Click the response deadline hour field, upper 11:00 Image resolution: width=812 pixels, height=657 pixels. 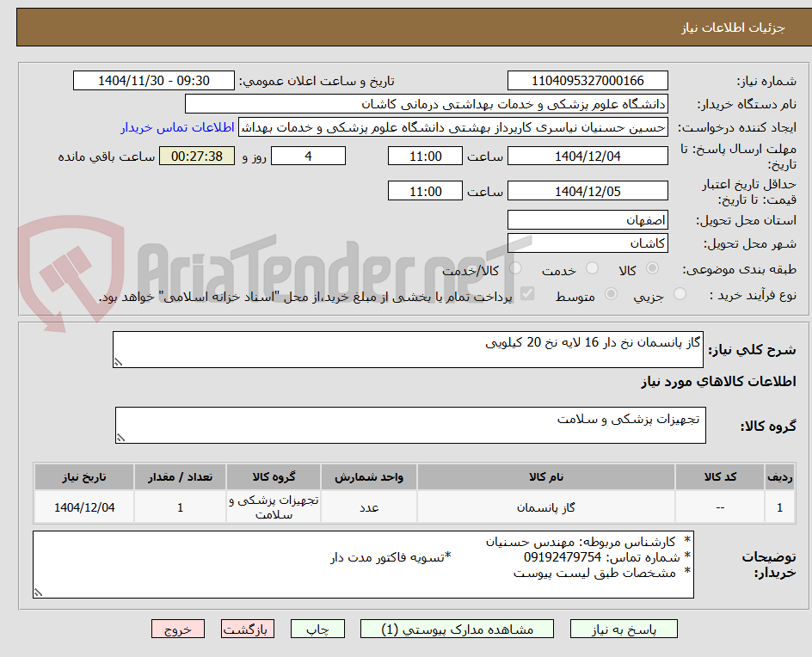(x=425, y=156)
